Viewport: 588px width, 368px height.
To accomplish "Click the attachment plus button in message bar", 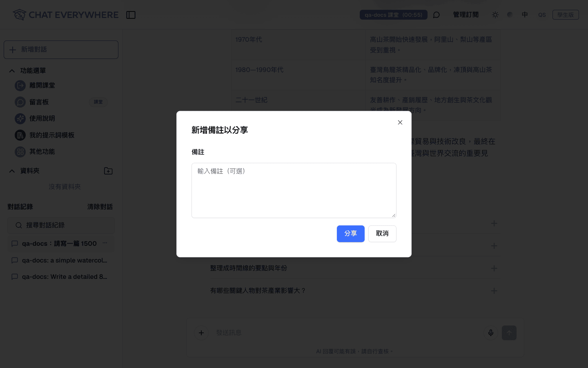I will pyautogui.click(x=201, y=333).
